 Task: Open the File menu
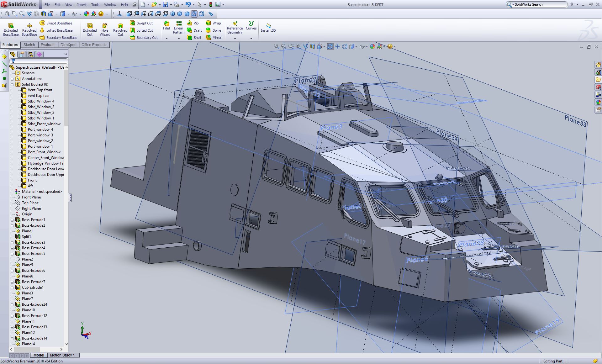point(47,5)
